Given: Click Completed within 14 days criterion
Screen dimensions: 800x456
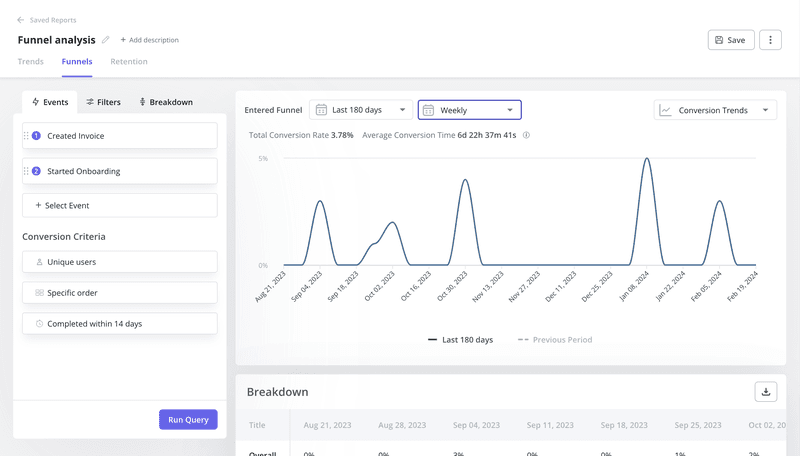Looking at the screenshot, I should (x=120, y=324).
